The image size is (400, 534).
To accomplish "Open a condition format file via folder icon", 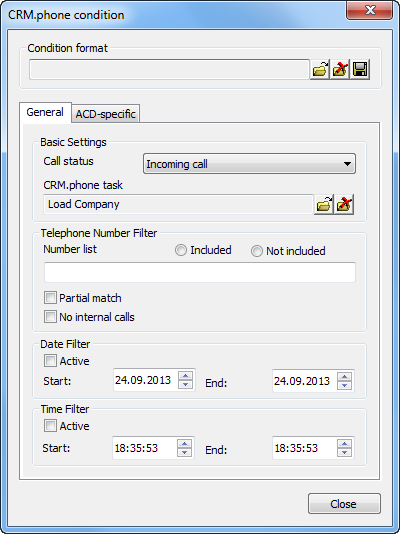I will pos(320,69).
